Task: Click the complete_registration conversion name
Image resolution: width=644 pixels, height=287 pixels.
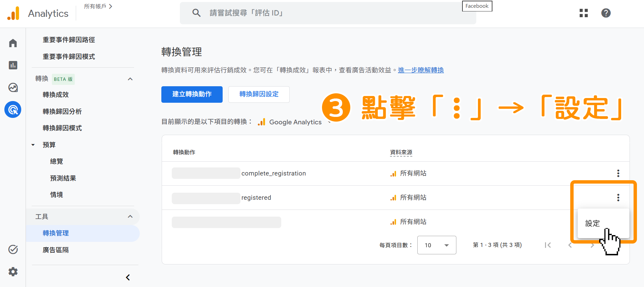Action: [x=273, y=173]
